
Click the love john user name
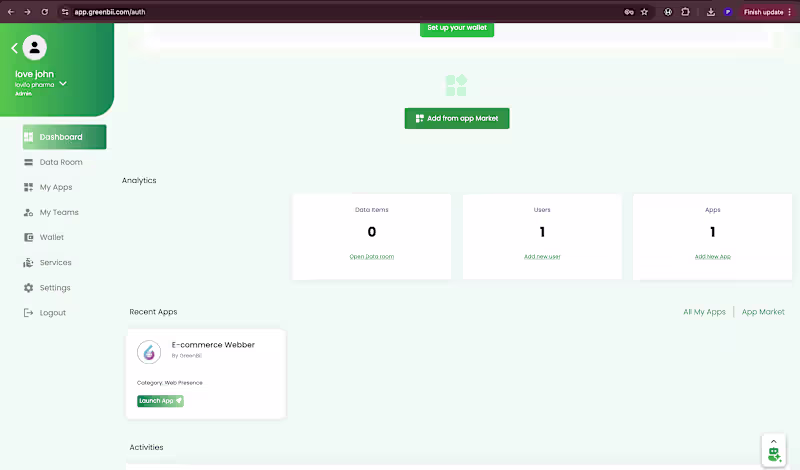[34, 74]
